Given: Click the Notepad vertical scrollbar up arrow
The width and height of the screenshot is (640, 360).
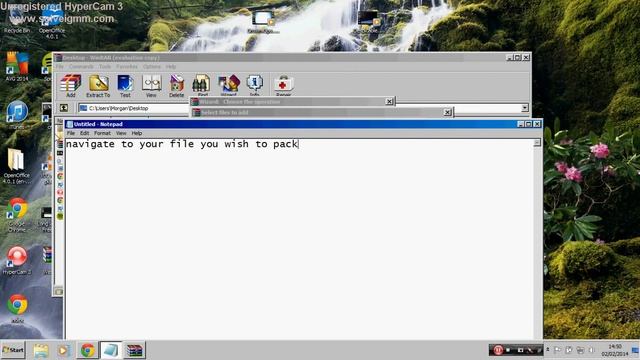Looking at the screenshot, I should point(537,142).
